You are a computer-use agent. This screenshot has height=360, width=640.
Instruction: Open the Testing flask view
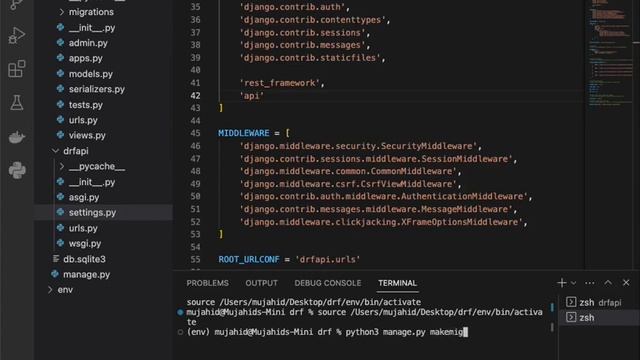tap(17, 102)
